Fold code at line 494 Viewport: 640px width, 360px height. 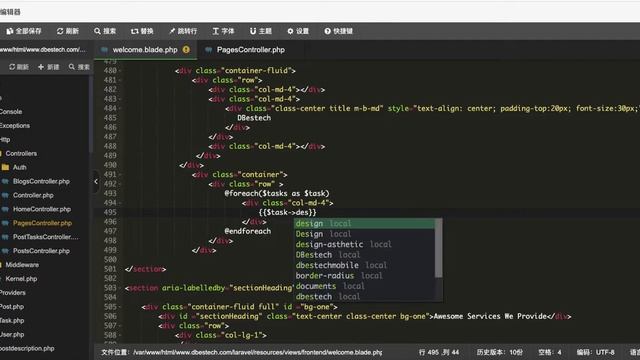[x=120, y=203]
